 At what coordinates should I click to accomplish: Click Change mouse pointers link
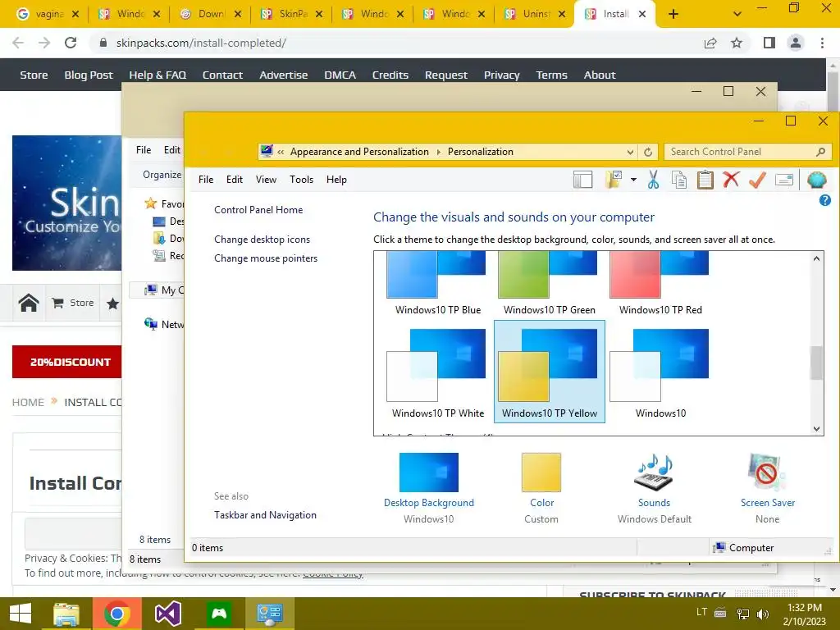point(266,258)
